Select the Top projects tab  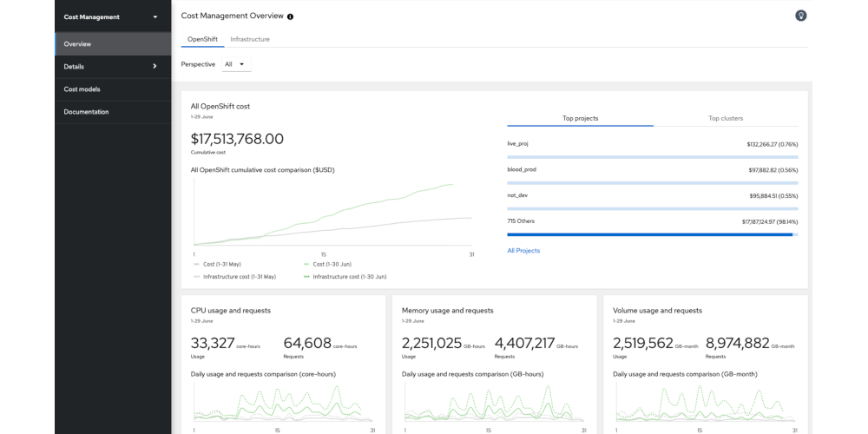pos(580,118)
